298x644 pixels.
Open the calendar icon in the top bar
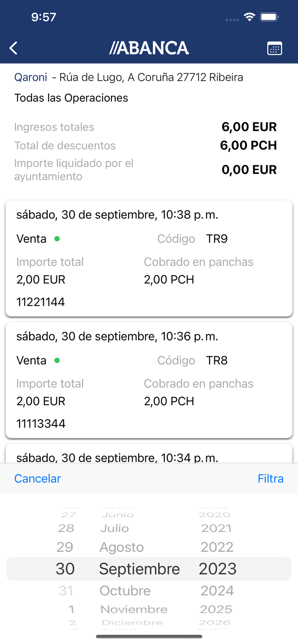point(274,48)
